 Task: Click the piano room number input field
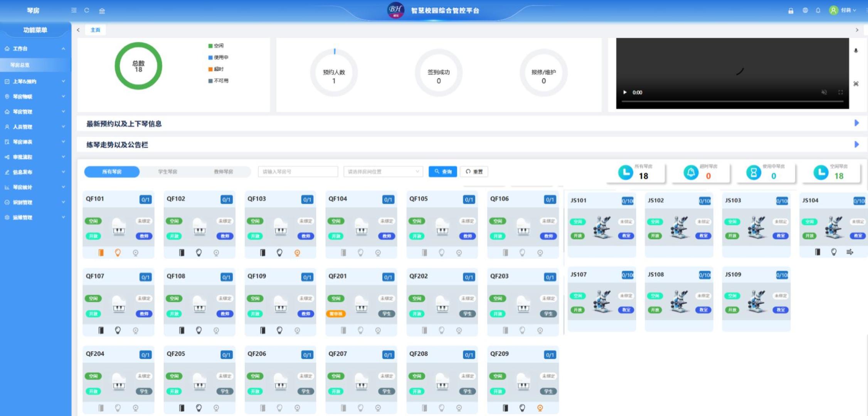298,171
